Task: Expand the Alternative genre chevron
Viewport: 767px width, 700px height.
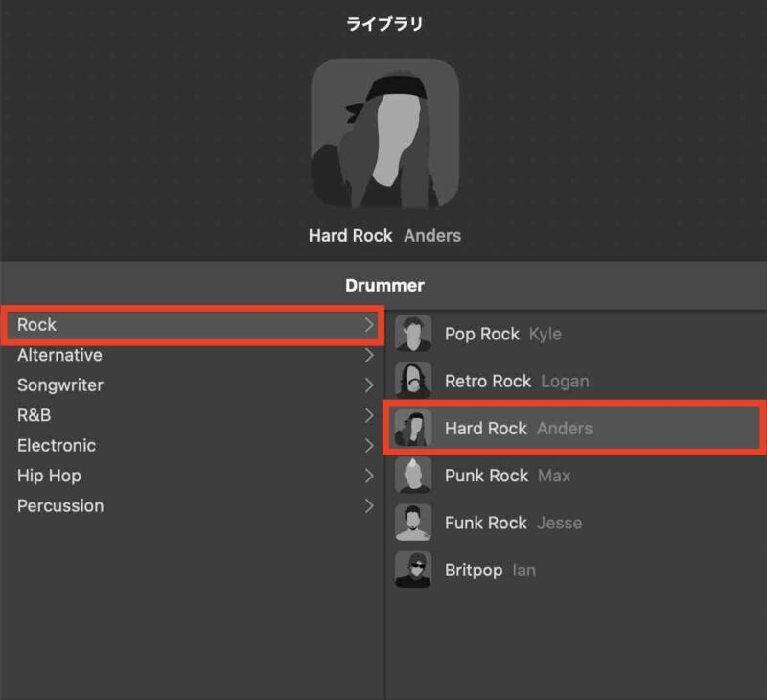Action: (369, 355)
